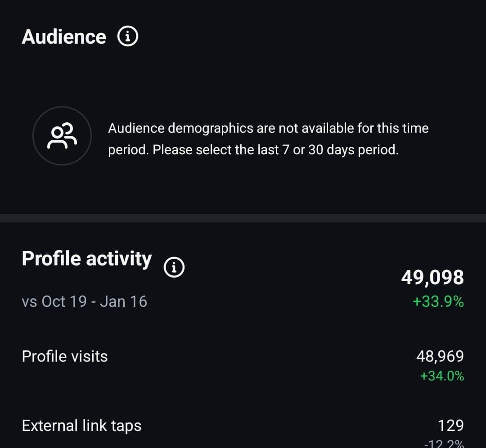Tap the divider between Audience and Profile activity
Image resolution: width=486 pixels, height=448 pixels.
point(243,218)
